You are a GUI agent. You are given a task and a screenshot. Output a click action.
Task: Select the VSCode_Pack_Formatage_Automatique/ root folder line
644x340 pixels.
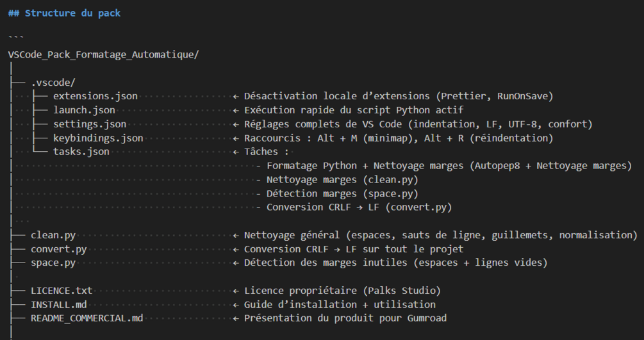point(103,54)
